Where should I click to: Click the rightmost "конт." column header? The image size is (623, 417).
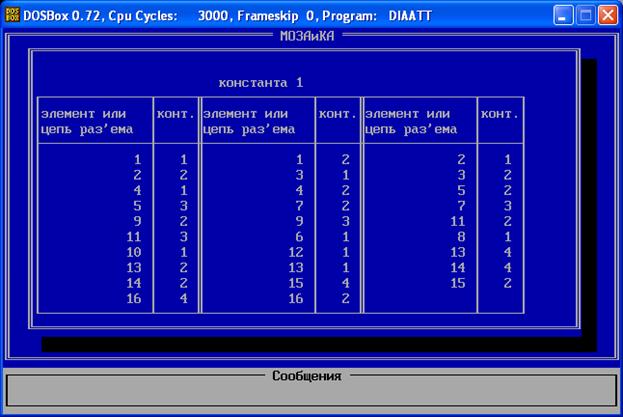(x=499, y=114)
